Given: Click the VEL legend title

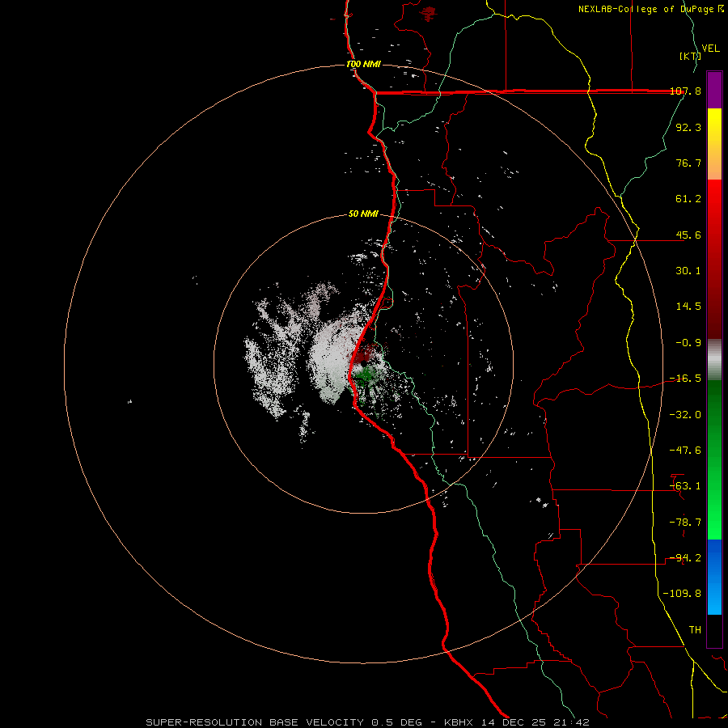Looking at the screenshot, I should click(x=710, y=49).
